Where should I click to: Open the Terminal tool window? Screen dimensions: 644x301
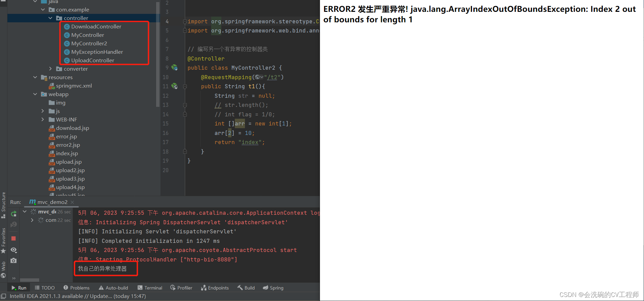point(150,288)
